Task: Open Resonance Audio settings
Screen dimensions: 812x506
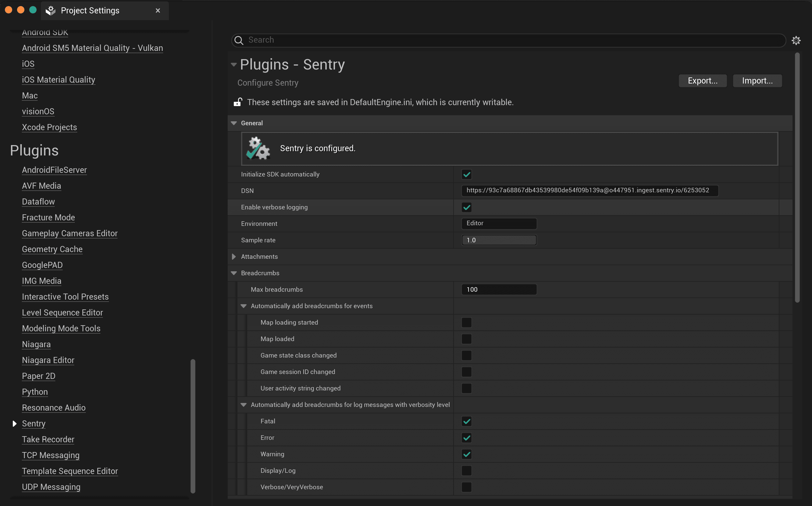Action: click(54, 408)
